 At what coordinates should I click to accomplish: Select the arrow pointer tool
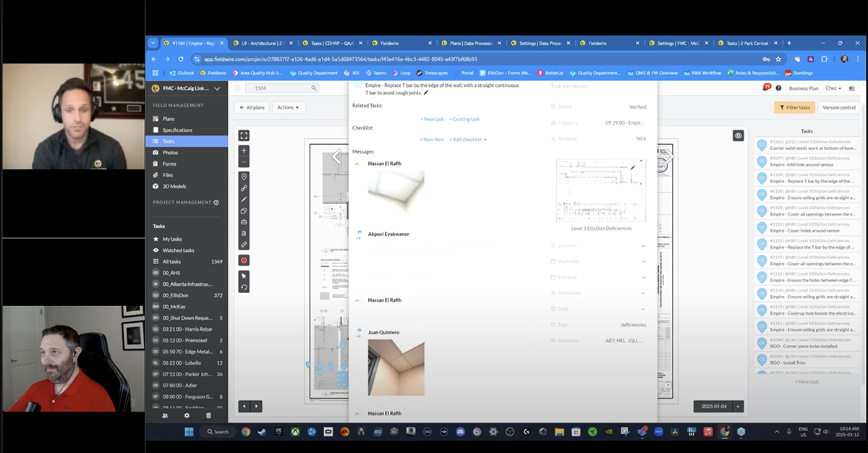pyautogui.click(x=244, y=276)
